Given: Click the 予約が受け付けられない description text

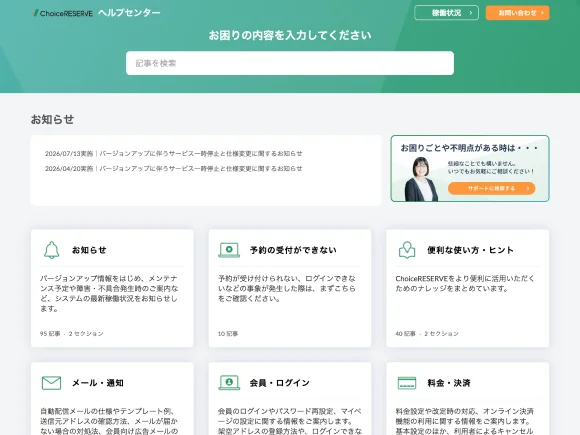Looking at the screenshot, I should coord(287,289).
